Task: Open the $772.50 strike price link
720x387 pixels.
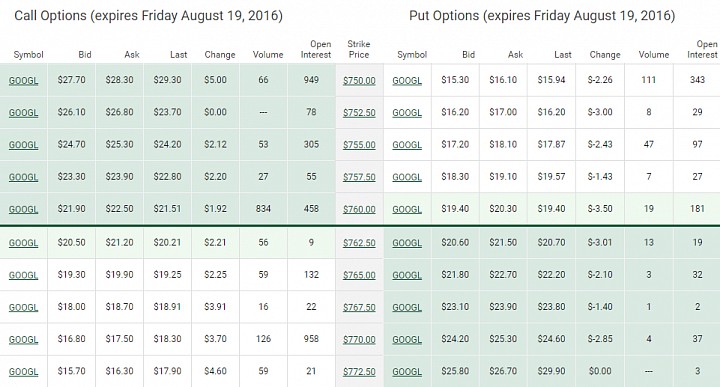Action: [359, 371]
